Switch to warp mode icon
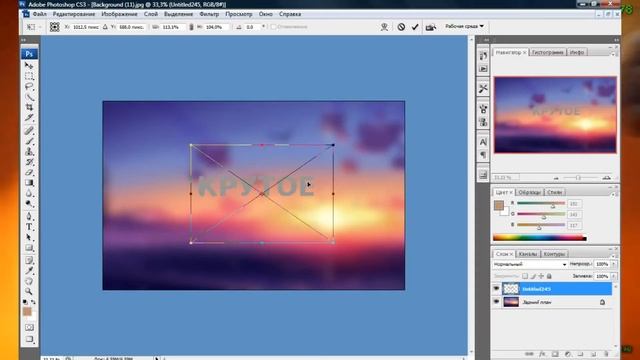The height and width of the screenshot is (360, 640). (384, 27)
